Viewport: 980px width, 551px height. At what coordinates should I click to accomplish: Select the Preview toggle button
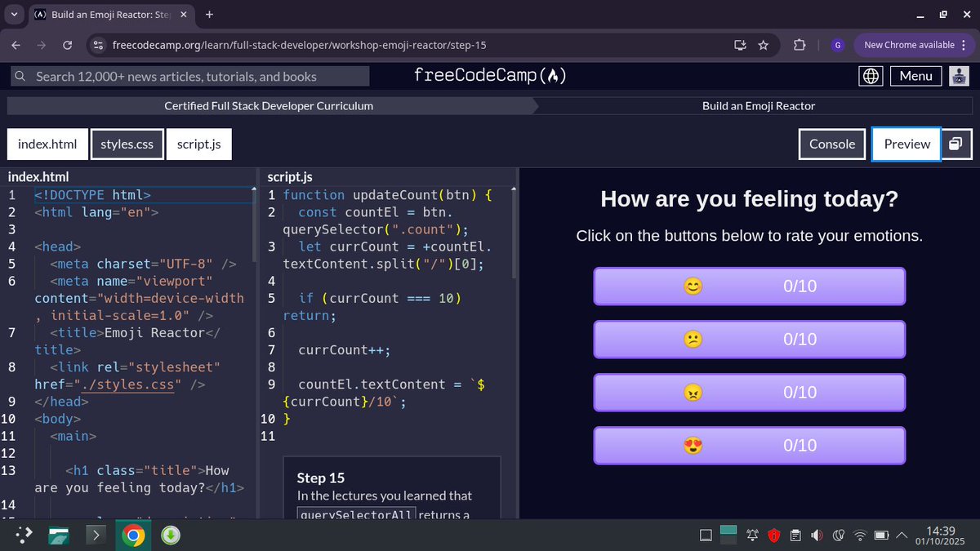point(906,144)
